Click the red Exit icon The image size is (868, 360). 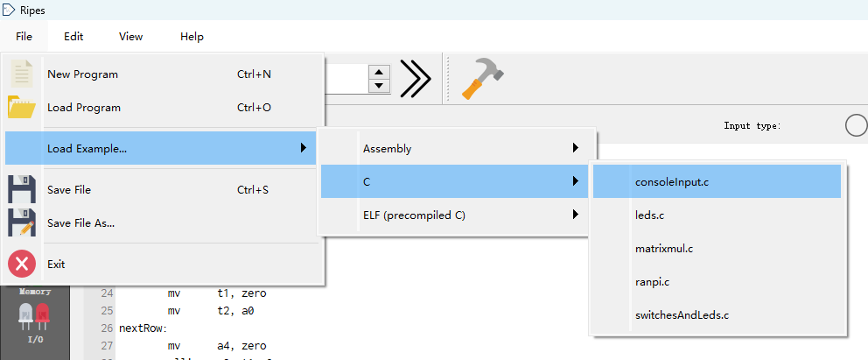[x=22, y=264]
